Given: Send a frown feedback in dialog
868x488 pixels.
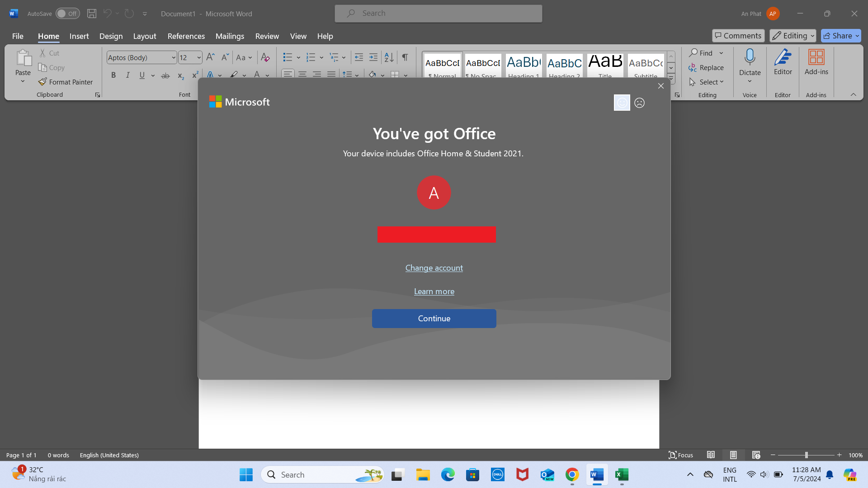Looking at the screenshot, I should coord(639,103).
